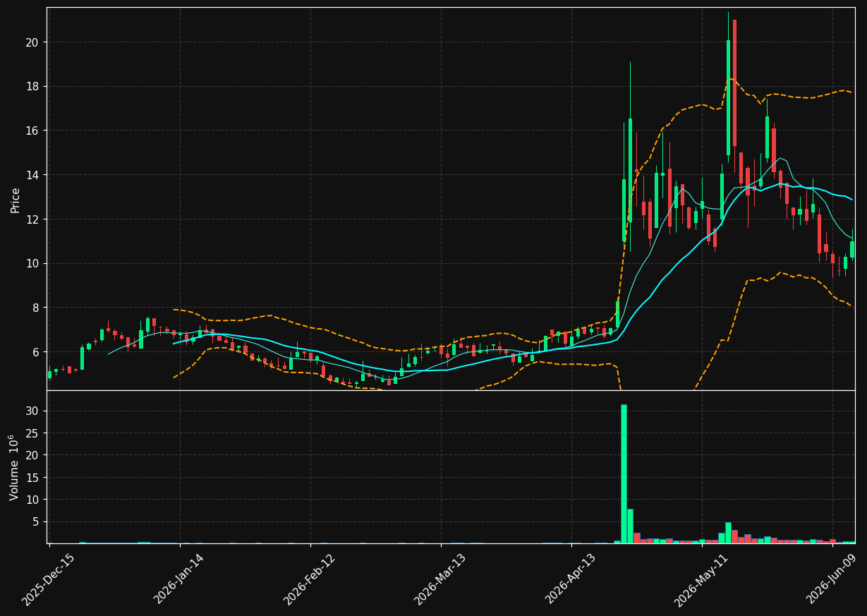The height and width of the screenshot is (616, 867).
Task: Click the 14 tick on Price axis
Action: coord(32,175)
